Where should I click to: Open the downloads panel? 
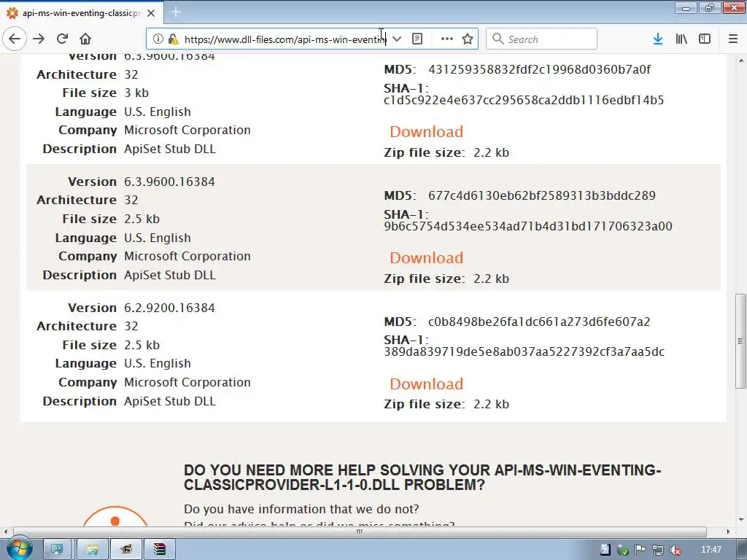pos(658,39)
